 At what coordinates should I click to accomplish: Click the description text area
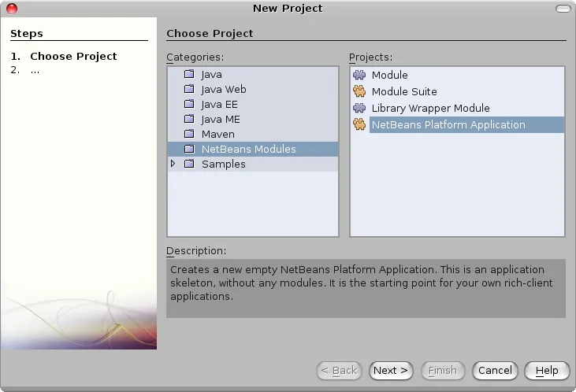coord(366,288)
